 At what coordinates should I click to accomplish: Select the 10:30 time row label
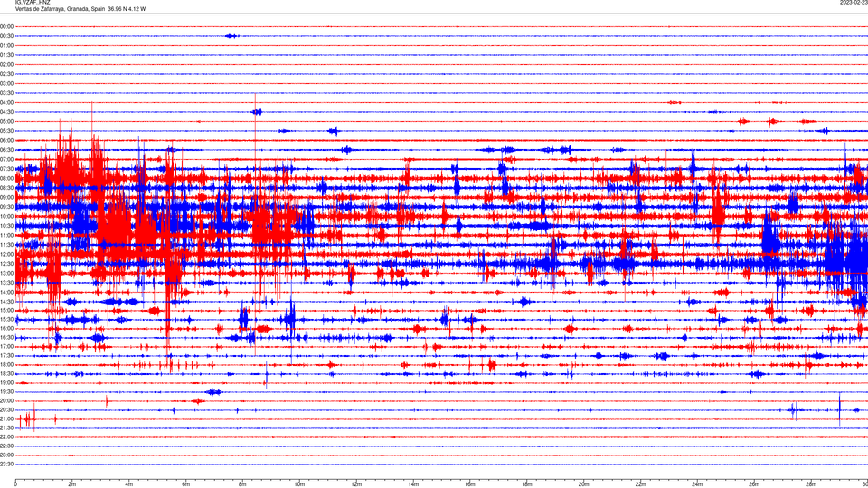[x=6, y=226]
